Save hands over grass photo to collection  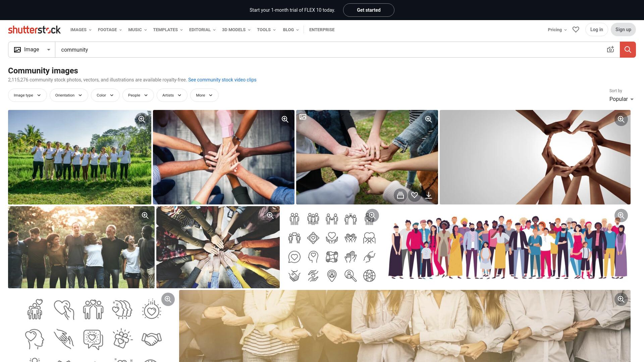pyautogui.click(x=400, y=195)
